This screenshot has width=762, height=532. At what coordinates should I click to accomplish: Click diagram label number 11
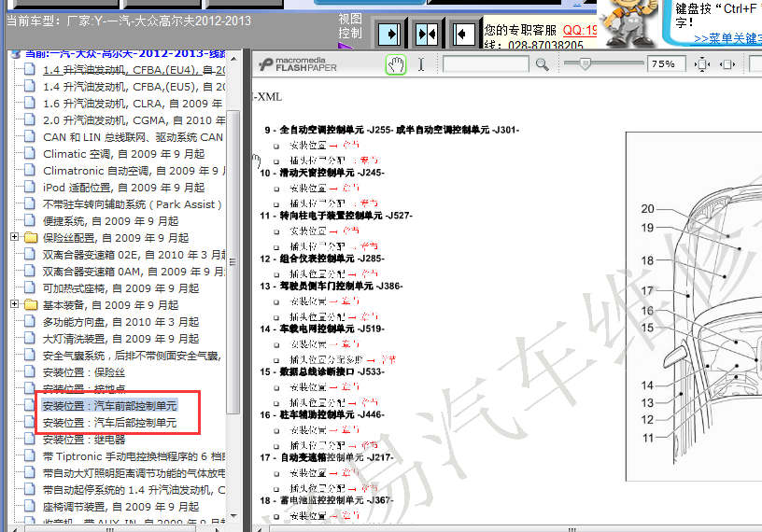[x=648, y=438]
